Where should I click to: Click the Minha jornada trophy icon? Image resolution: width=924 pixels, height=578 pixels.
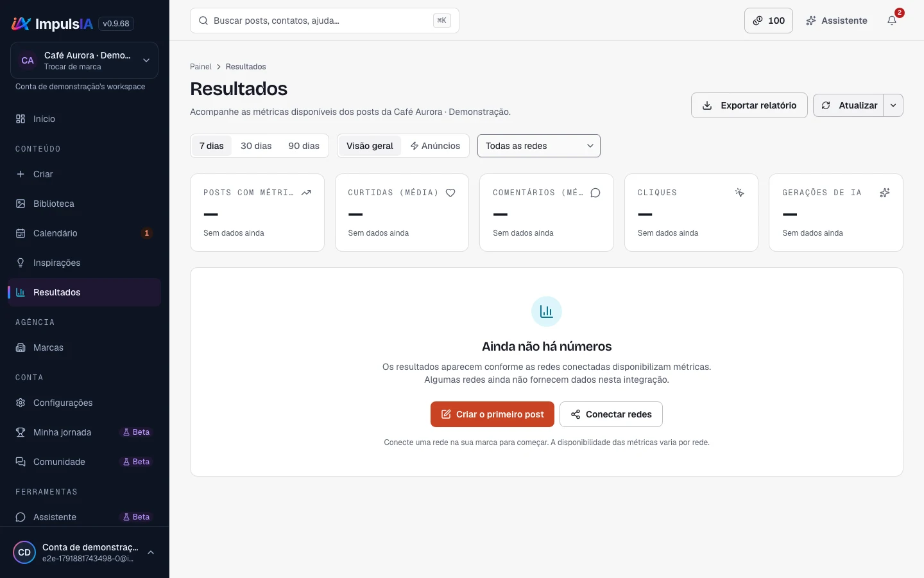21,432
